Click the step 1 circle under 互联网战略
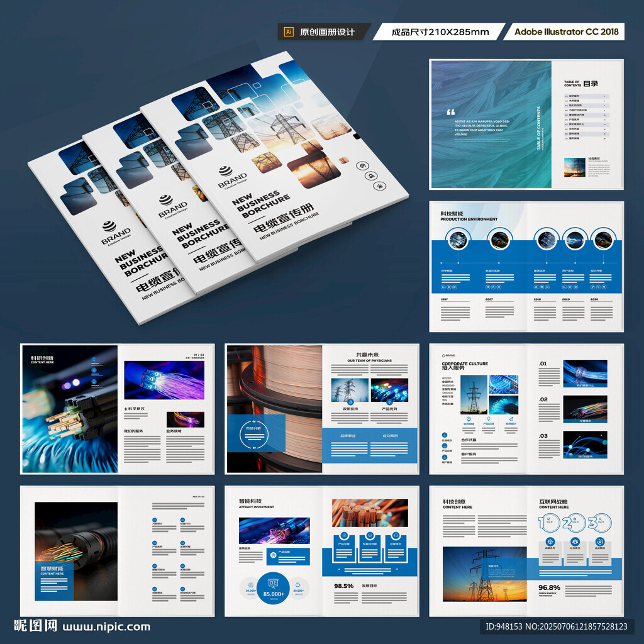This screenshot has width=644, height=644. tap(548, 523)
